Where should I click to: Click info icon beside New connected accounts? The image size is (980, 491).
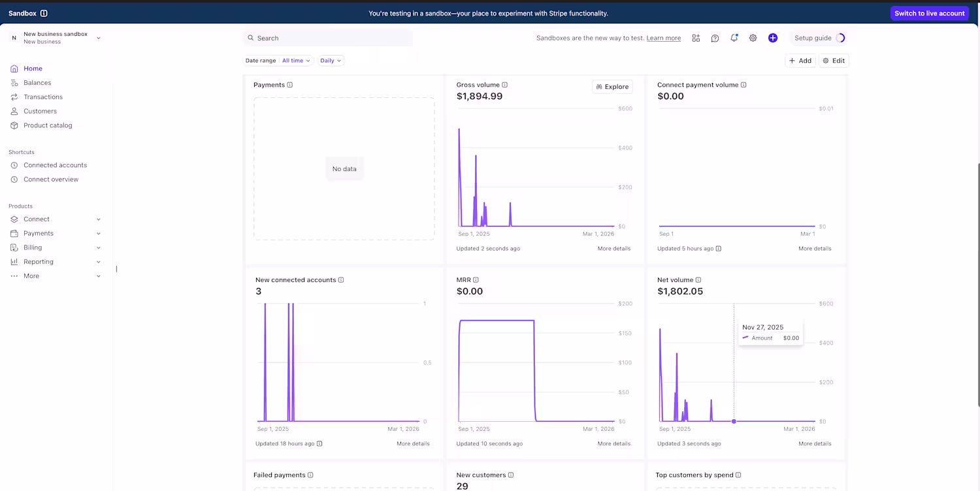tap(341, 280)
